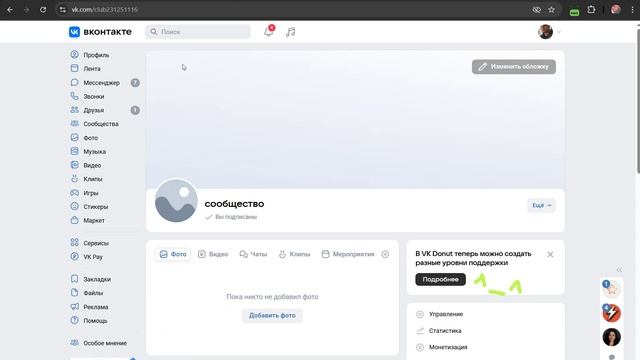Open the lightning bolt chat avatar
Viewport: 640px width, 360px height.
(x=611, y=313)
